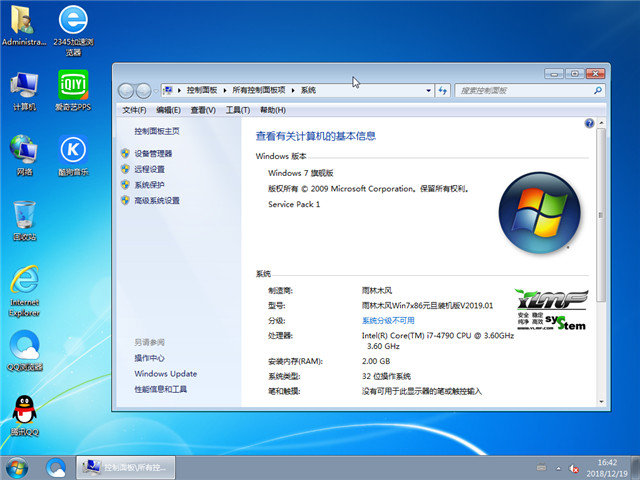
Task: Click the shield icon beside 设备管理器
Action: click(x=125, y=153)
